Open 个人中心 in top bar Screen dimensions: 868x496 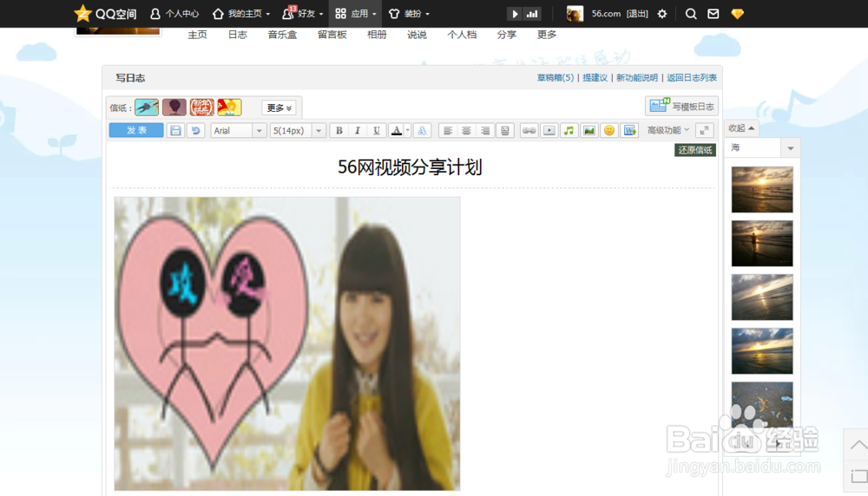175,13
